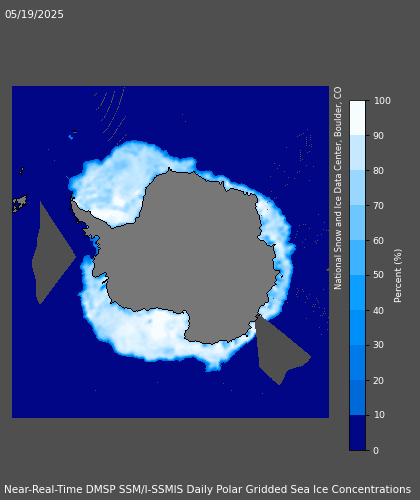Image resolution: width=420 pixels, height=500 pixels.
Task: Select the 20-30 percent colorbar band
Action: pos(357,363)
